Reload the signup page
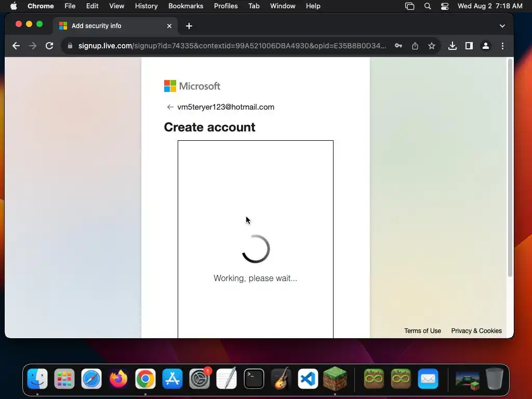 pos(49,46)
